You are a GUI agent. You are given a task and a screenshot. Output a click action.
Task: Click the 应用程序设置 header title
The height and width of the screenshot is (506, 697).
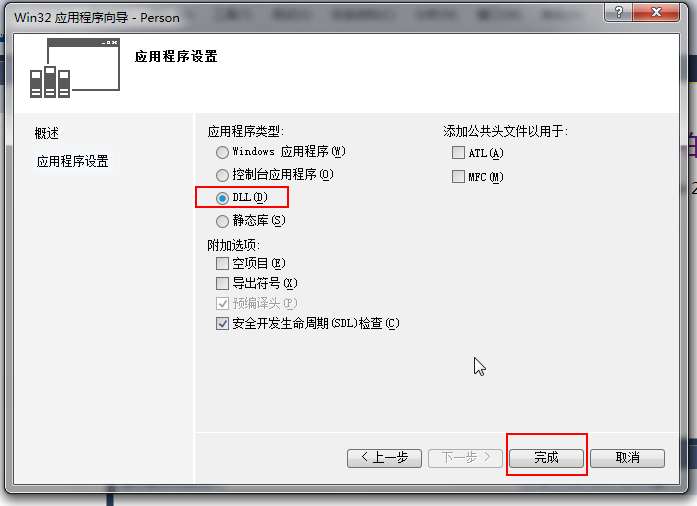click(x=176, y=56)
